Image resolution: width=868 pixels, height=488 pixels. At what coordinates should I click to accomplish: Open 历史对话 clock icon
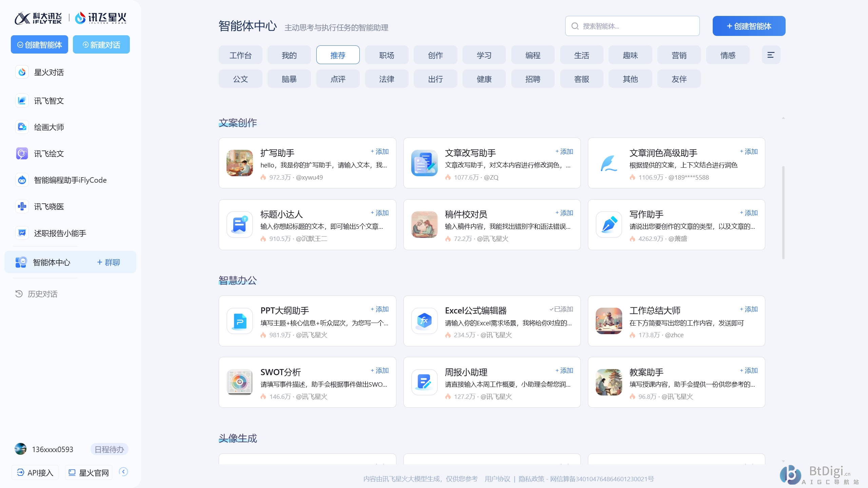click(19, 294)
